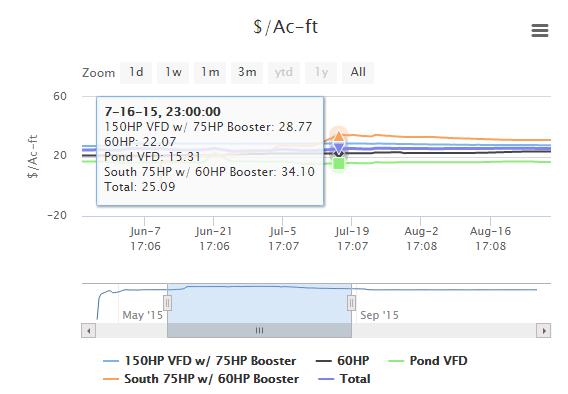Toggle the Pond VFD series in legend
This screenshot has height=394, width=568.
pos(428,361)
